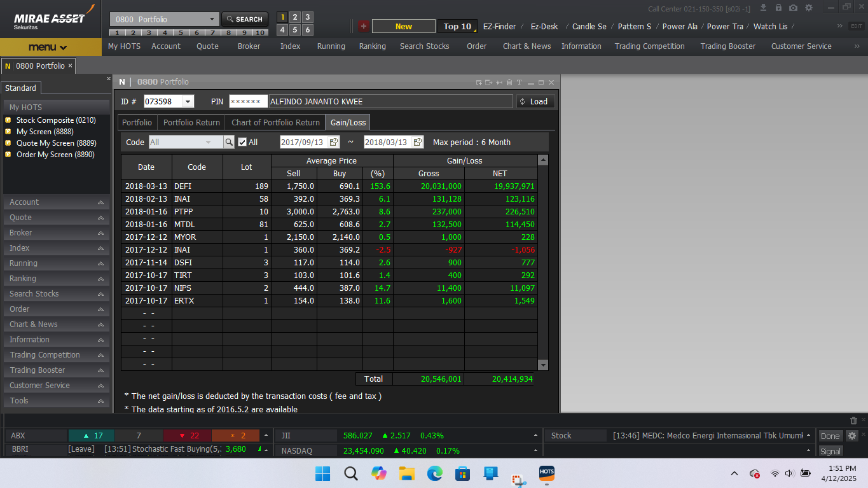
Task: Select screen layout number 5
Action: [295, 30]
